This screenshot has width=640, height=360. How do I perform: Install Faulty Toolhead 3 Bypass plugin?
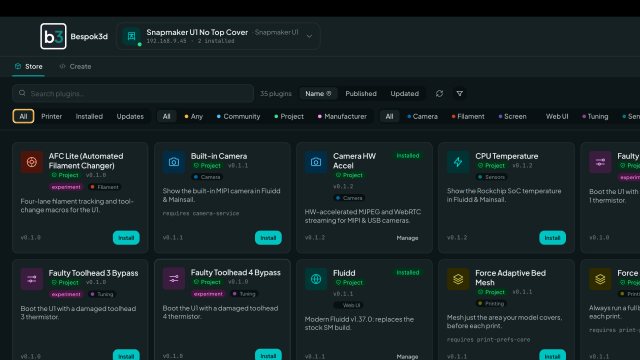tap(126, 356)
